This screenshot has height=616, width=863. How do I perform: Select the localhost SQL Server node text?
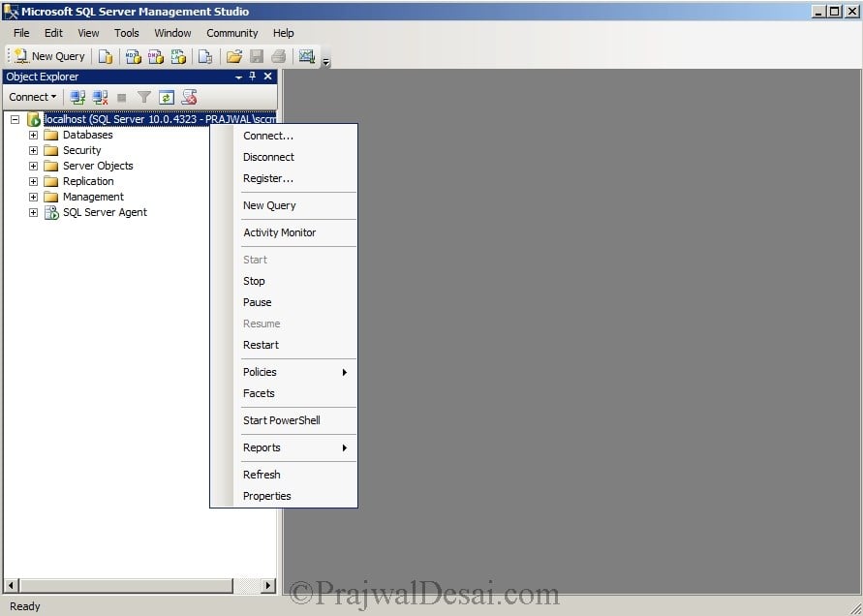click(160, 119)
